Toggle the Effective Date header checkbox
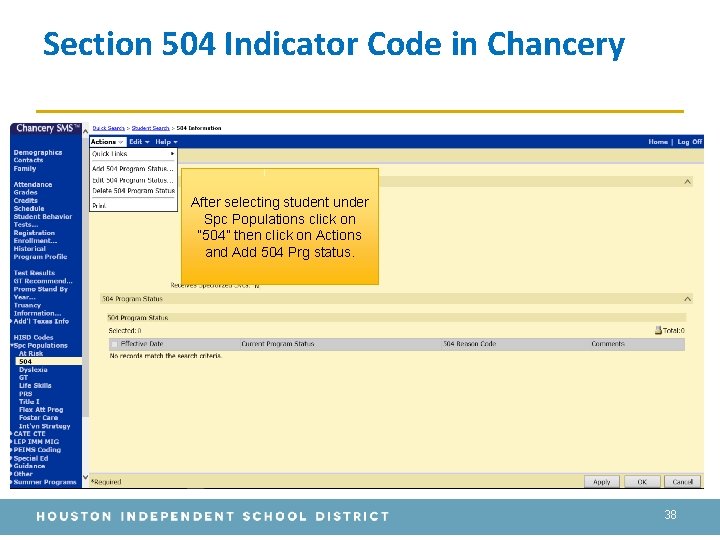Image resolution: width=720 pixels, height=540 pixels. 114,344
